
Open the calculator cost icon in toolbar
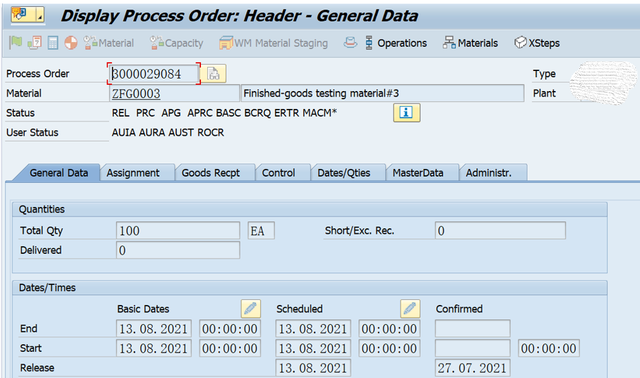(53, 42)
